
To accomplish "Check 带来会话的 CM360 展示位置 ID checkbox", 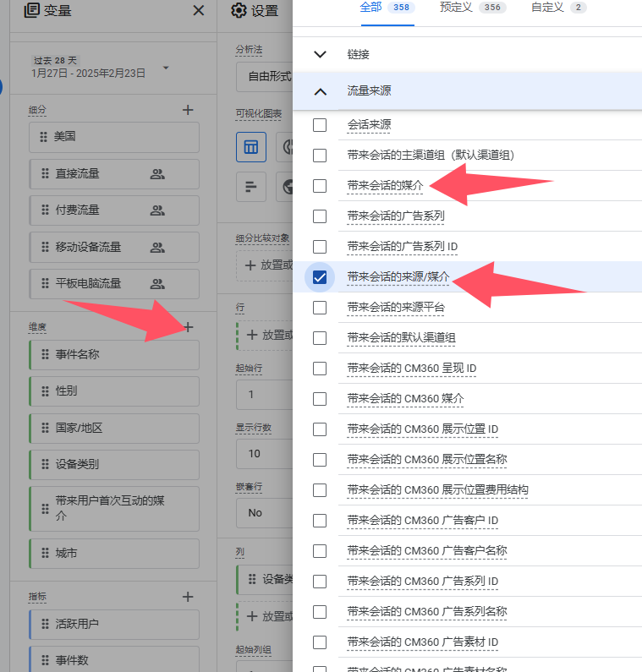I will [320, 429].
